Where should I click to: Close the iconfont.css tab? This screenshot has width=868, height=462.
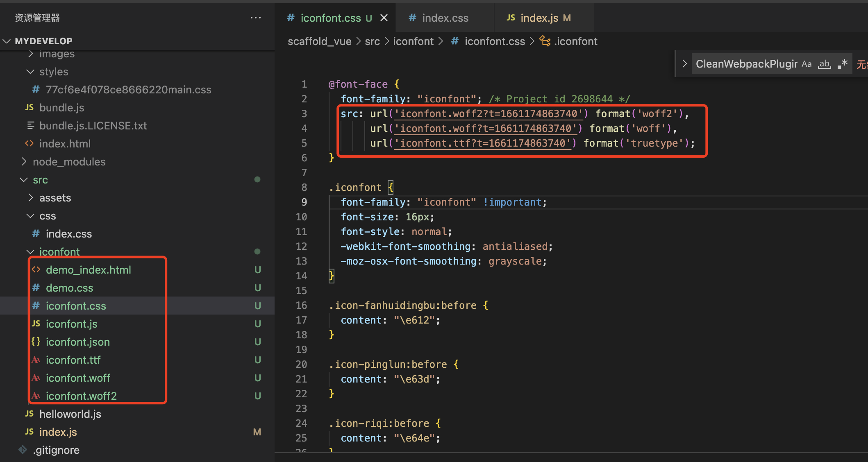pyautogui.click(x=384, y=18)
